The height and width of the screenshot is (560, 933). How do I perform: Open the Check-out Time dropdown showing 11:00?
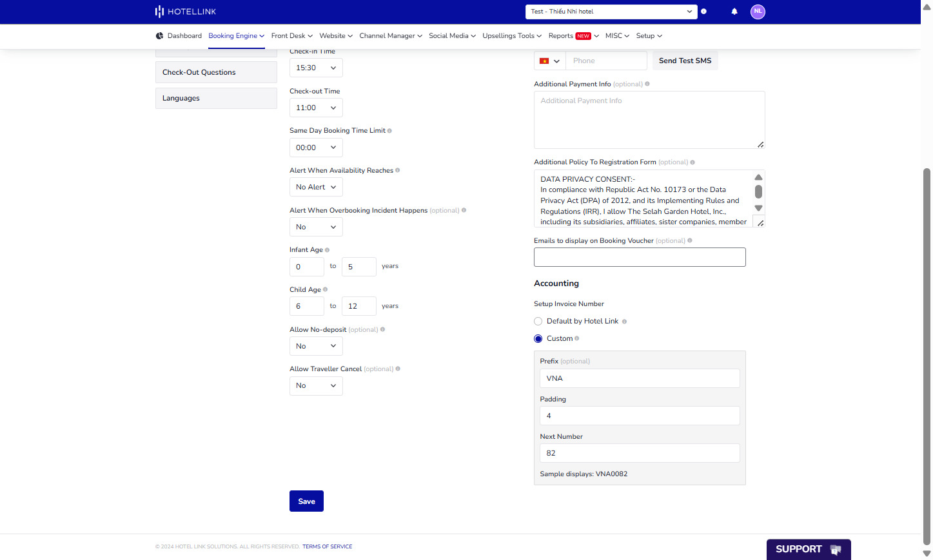[316, 108]
